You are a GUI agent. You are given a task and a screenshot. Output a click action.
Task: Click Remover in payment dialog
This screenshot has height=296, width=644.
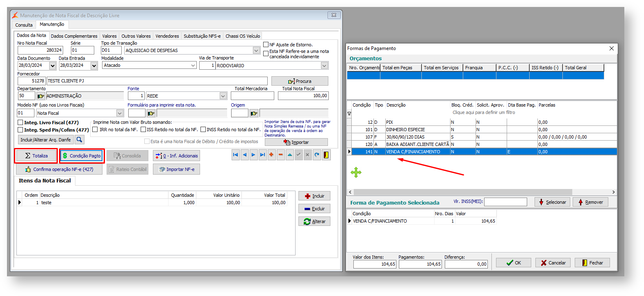coord(590,202)
